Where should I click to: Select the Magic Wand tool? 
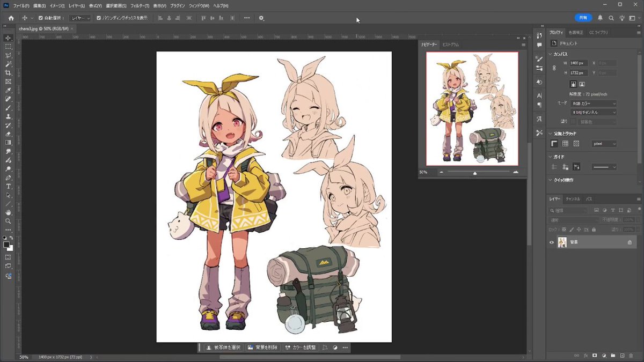(8, 64)
